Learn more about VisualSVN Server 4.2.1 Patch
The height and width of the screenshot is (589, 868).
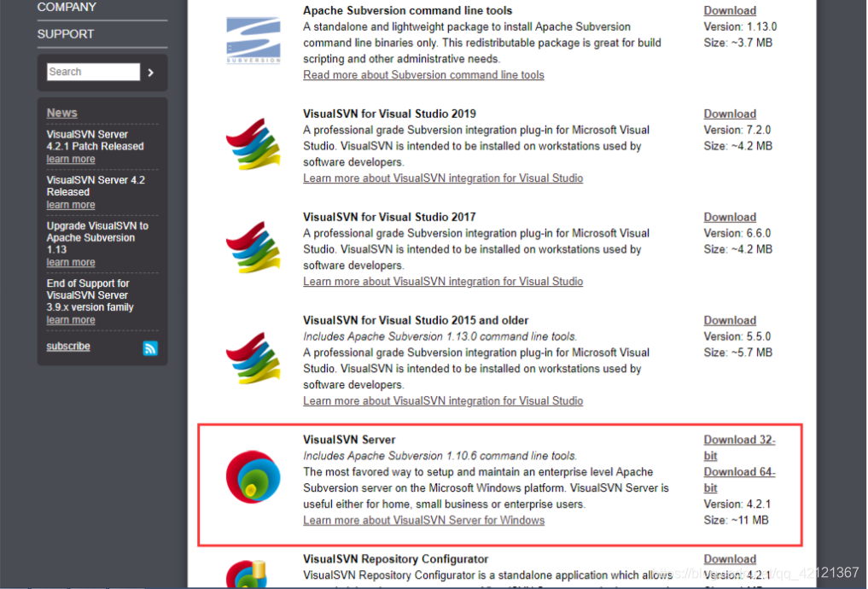(x=71, y=160)
